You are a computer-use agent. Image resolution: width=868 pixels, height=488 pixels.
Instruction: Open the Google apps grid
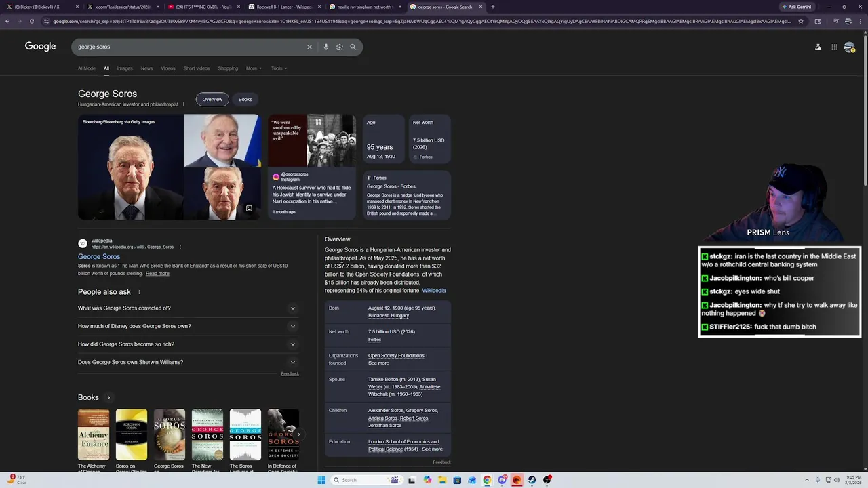pos(834,47)
